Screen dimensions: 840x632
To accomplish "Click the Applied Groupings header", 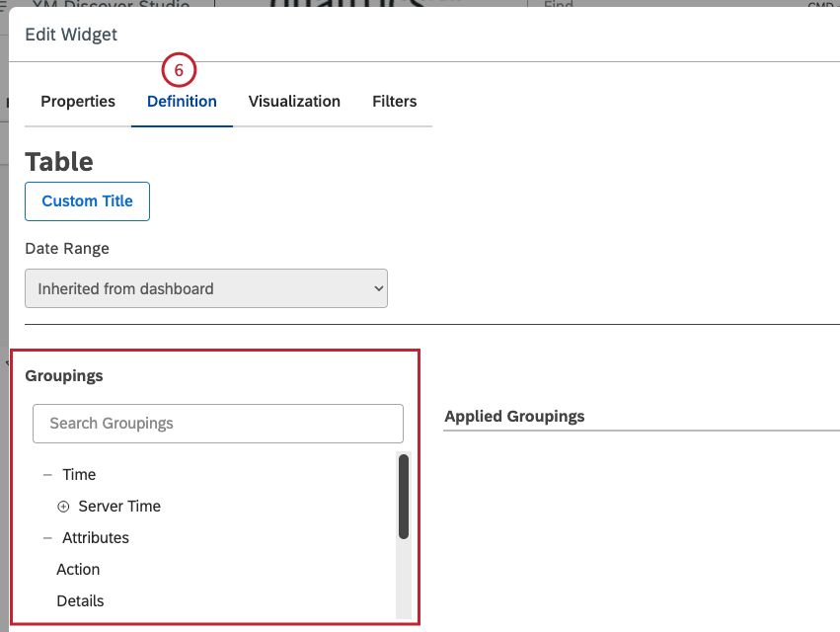I will tap(514, 416).
